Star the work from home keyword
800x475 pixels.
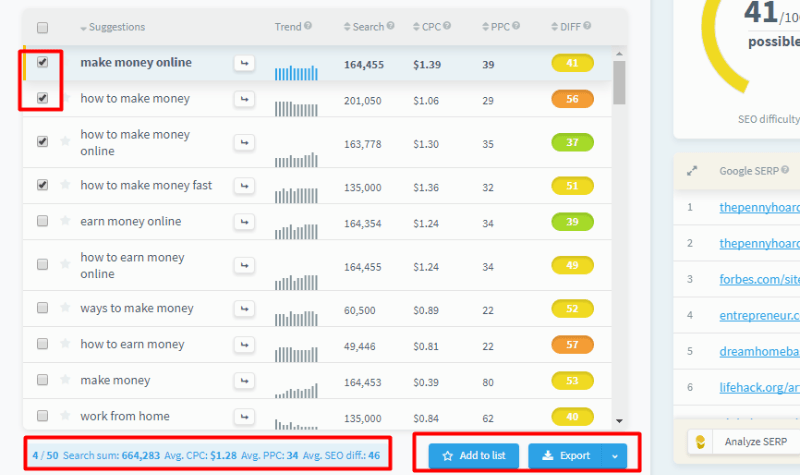65,415
